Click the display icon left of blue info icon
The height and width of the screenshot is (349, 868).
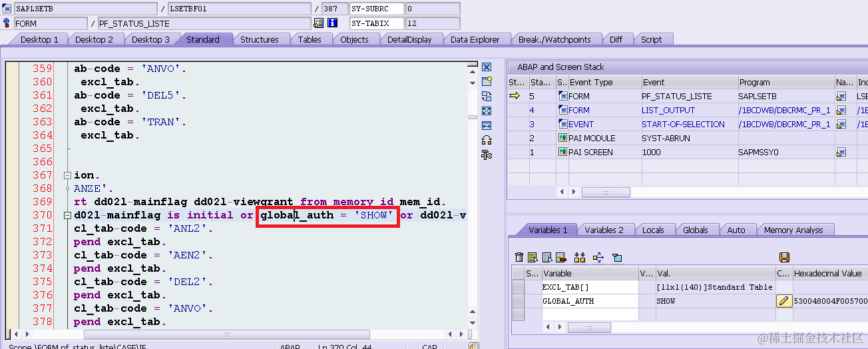318,23
